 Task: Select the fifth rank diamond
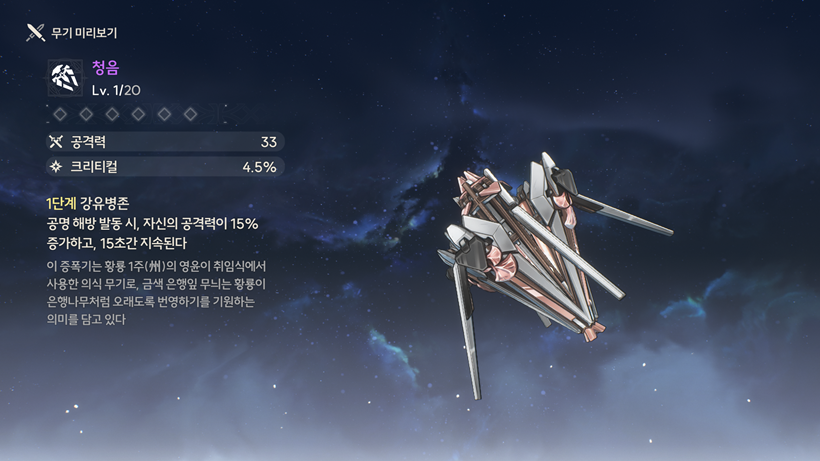(165, 114)
